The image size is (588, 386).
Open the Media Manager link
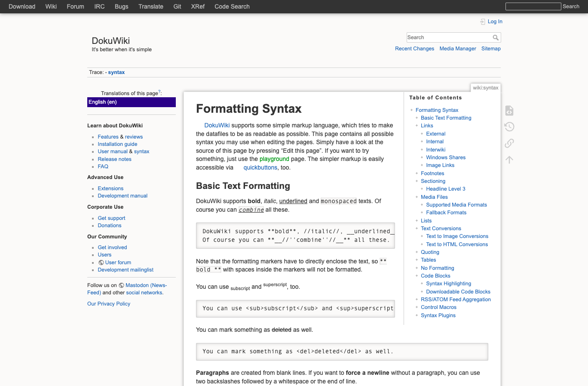pyautogui.click(x=458, y=49)
